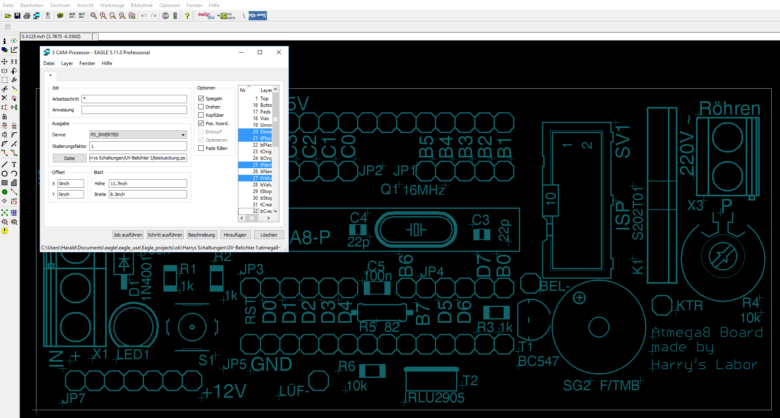
Task: Open the Bibliothek menu
Action: point(141,5)
